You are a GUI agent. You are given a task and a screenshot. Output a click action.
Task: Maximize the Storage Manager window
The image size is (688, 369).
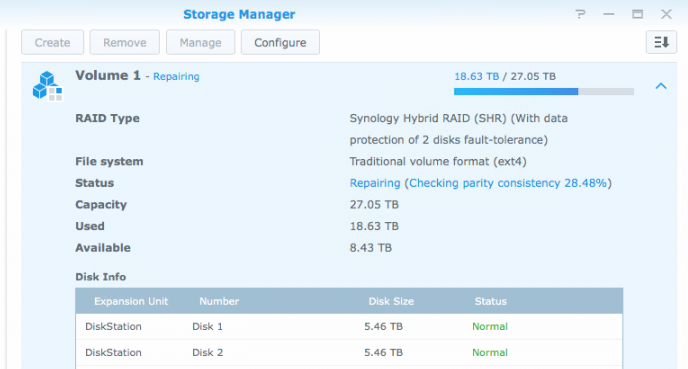[637, 14]
